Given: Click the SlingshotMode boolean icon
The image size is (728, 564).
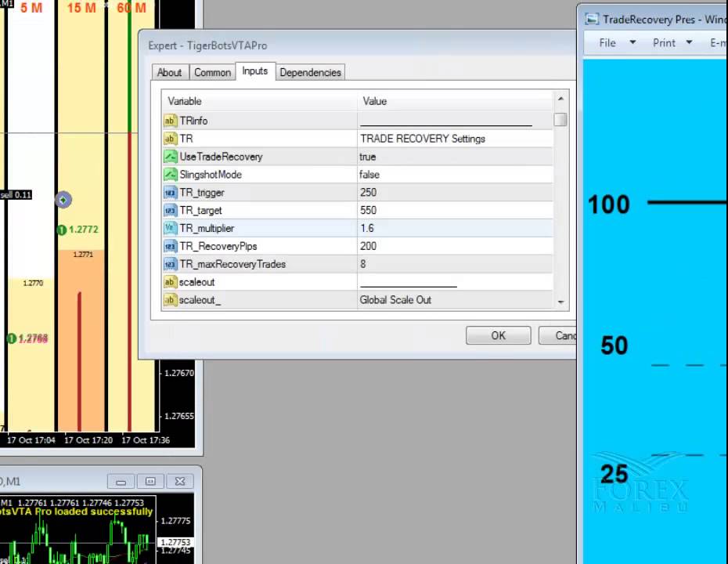Looking at the screenshot, I should 170,175.
